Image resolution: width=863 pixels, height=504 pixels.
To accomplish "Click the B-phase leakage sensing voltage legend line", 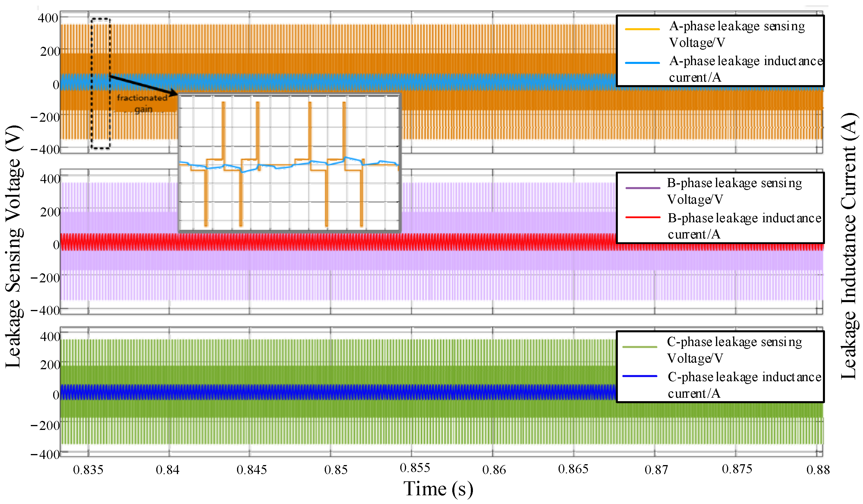I will (x=643, y=188).
